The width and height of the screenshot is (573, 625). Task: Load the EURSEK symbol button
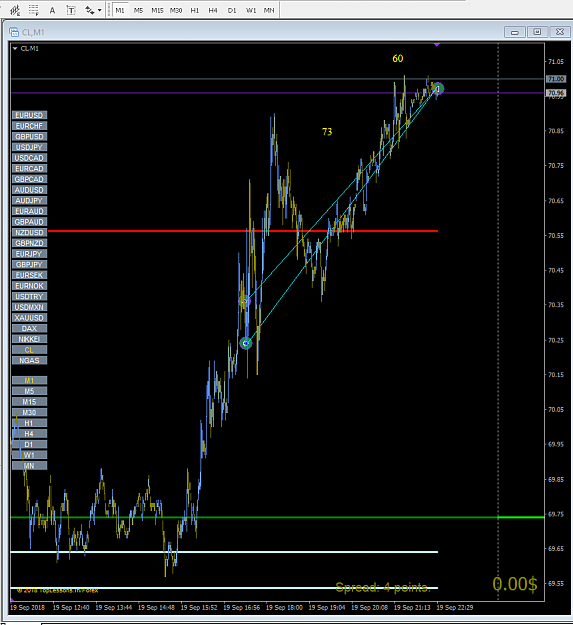[x=29, y=275]
